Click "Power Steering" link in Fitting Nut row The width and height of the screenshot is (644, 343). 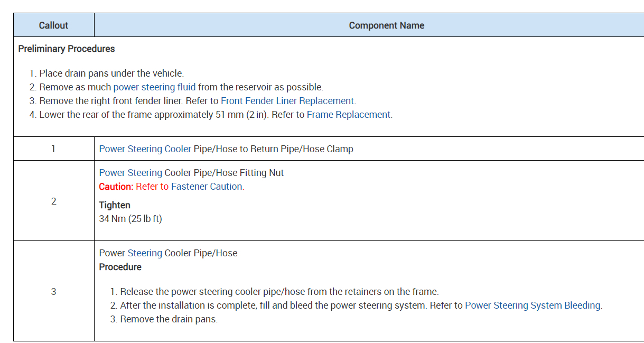130,173
